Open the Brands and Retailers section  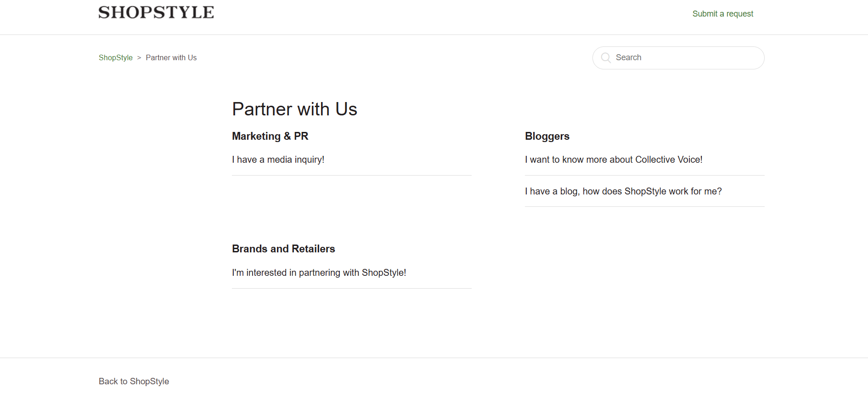283,249
